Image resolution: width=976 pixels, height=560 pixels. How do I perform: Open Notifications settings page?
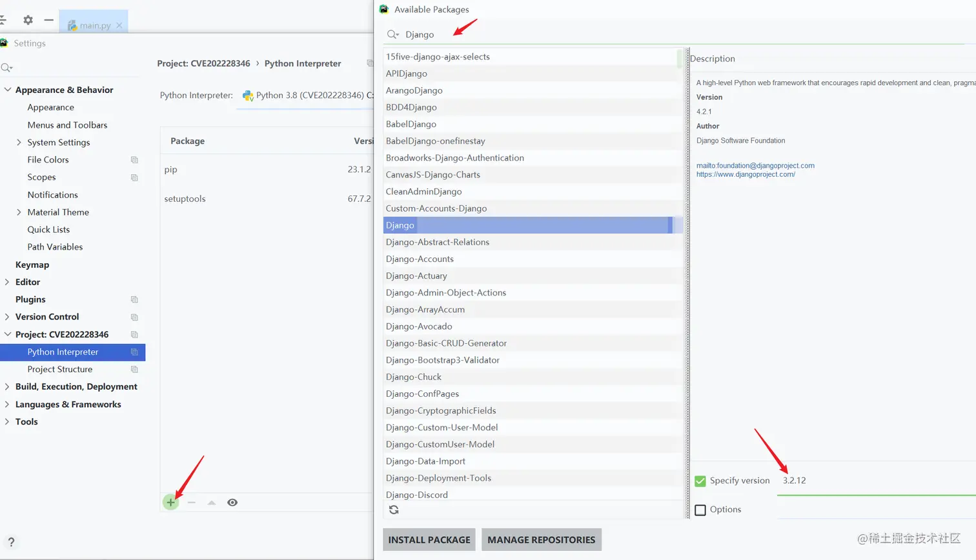tap(52, 194)
